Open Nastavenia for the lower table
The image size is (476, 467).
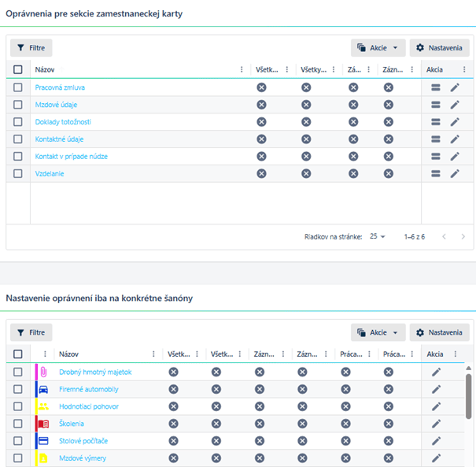(x=440, y=332)
